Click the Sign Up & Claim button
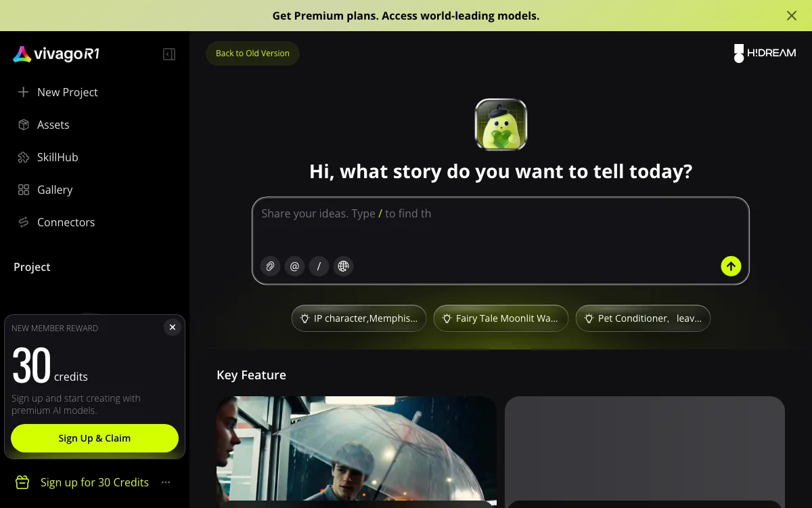The width and height of the screenshot is (812, 508). coord(95,438)
